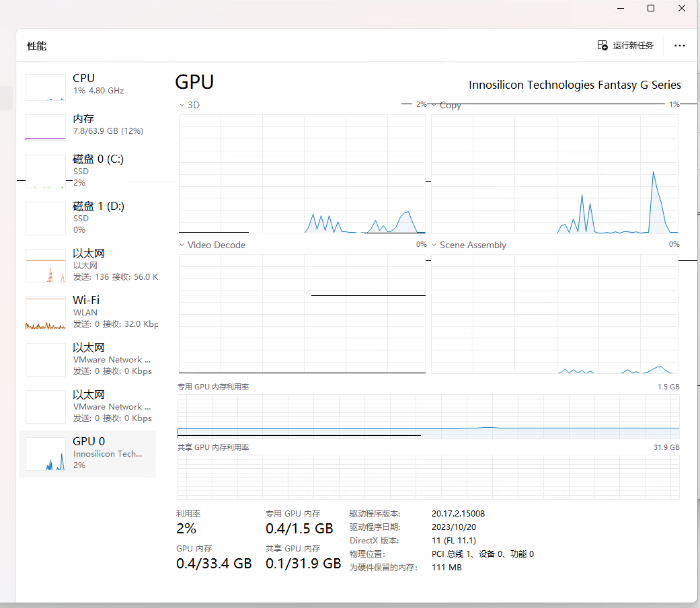The height and width of the screenshot is (608, 700).
Task: Select 磁盘 0 (C:) entry
Action: 87,171
